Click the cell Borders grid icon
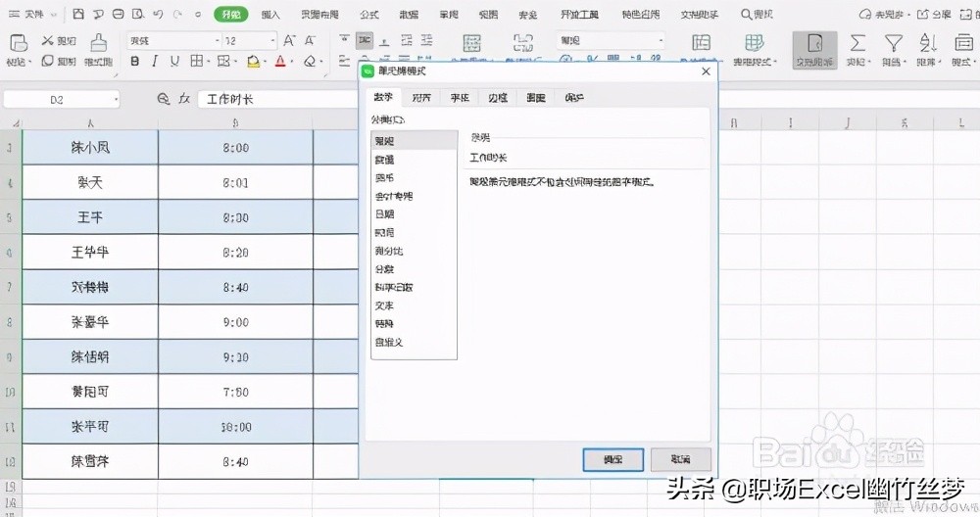980x517 pixels. pos(196,61)
